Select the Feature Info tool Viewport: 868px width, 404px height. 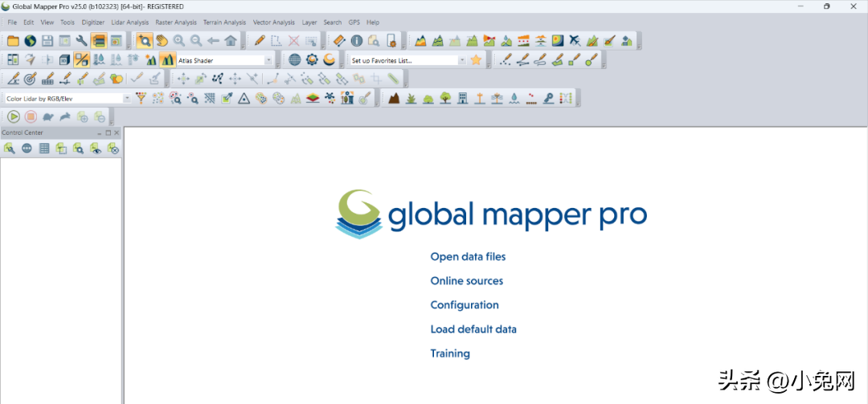click(357, 40)
